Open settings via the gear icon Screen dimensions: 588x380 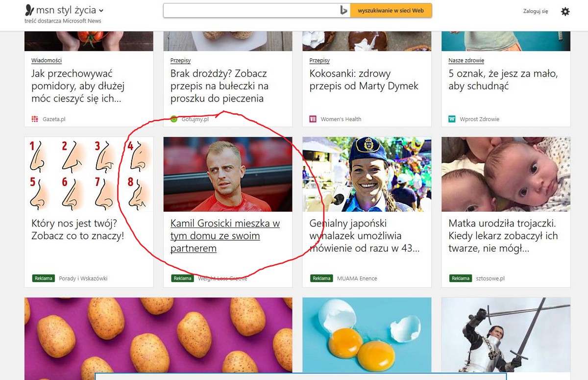565,11
